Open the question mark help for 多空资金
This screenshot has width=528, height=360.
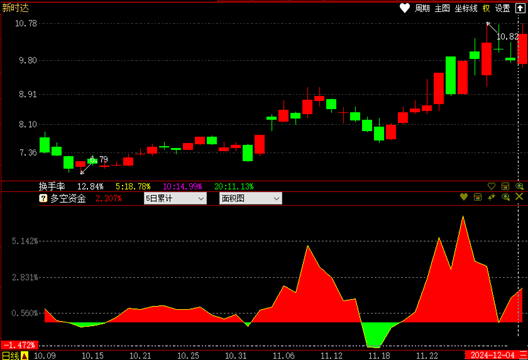[x=43, y=198]
